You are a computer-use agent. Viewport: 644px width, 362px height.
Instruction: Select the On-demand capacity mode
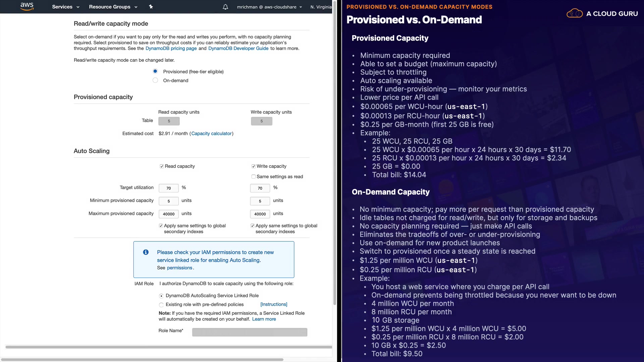(x=155, y=80)
